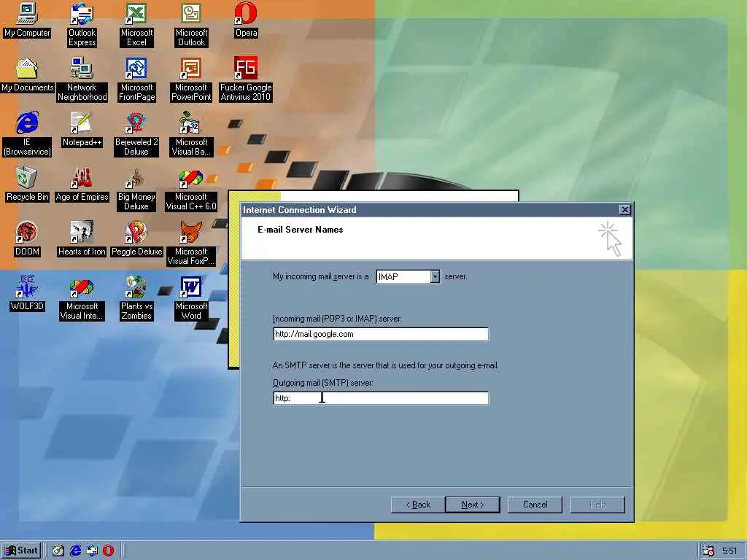Open the Start menu

coord(21,551)
